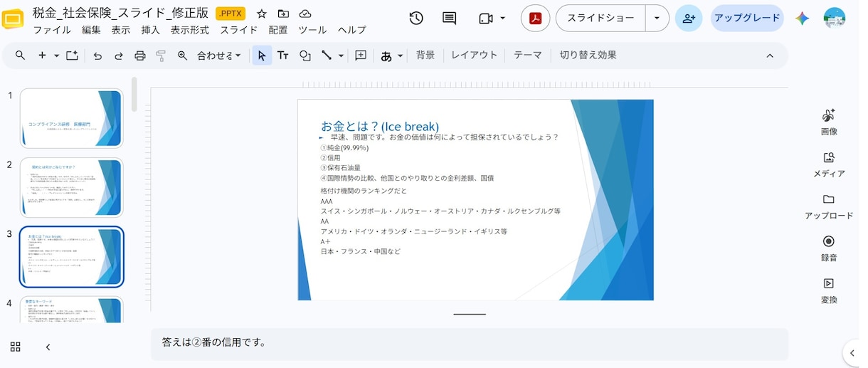Add a comment from the toolbar

(361, 56)
